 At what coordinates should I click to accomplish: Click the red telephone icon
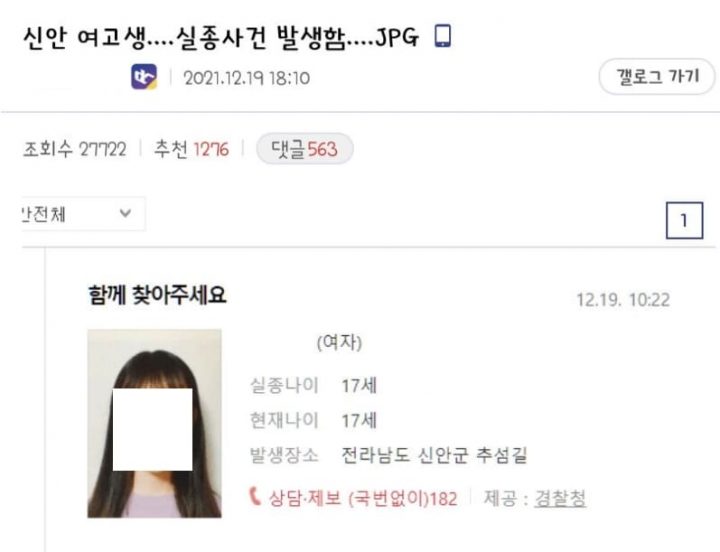[x=255, y=496]
